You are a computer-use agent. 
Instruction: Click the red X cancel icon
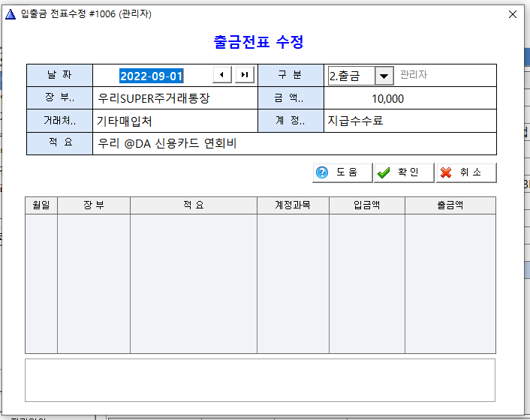point(446,172)
